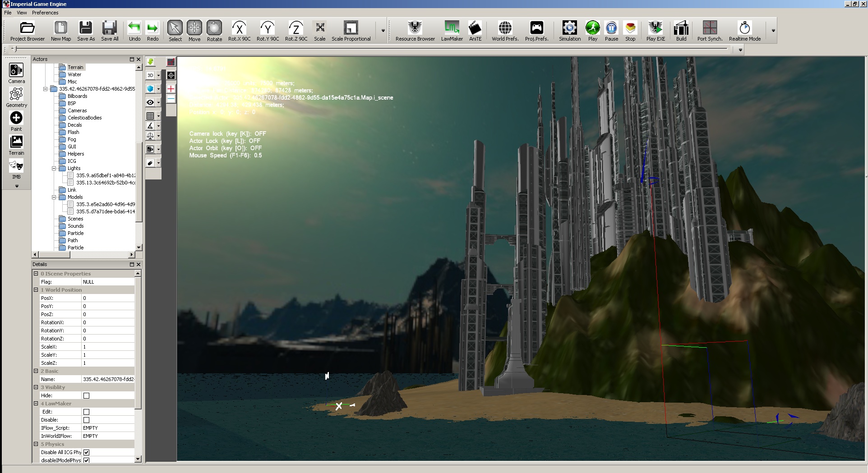Image resolution: width=868 pixels, height=473 pixels.
Task: Open the Resource Browser
Action: (415, 31)
